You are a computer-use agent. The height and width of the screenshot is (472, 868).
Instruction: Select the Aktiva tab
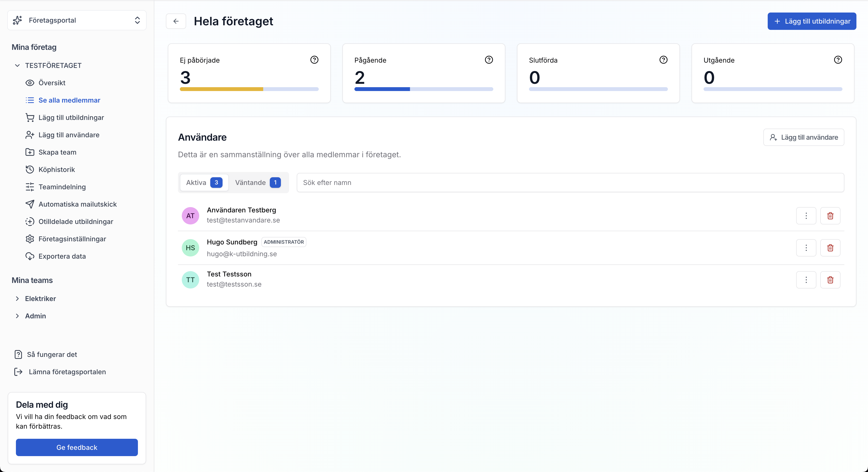(x=204, y=183)
